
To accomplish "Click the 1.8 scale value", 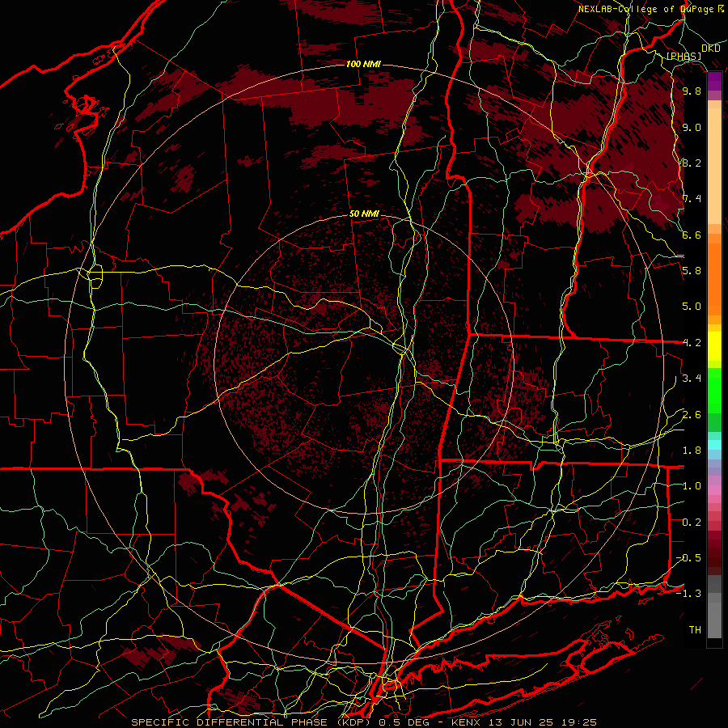I will click(692, 451).
